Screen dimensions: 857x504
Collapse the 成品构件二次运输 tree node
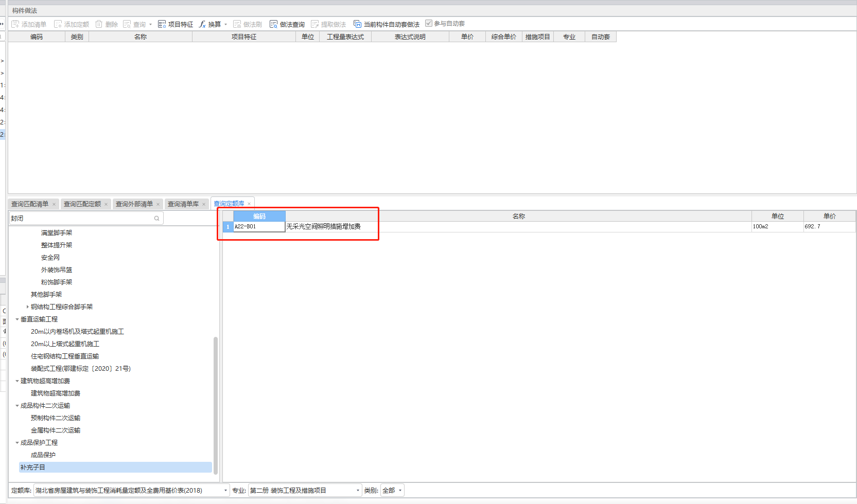(17, 406)
